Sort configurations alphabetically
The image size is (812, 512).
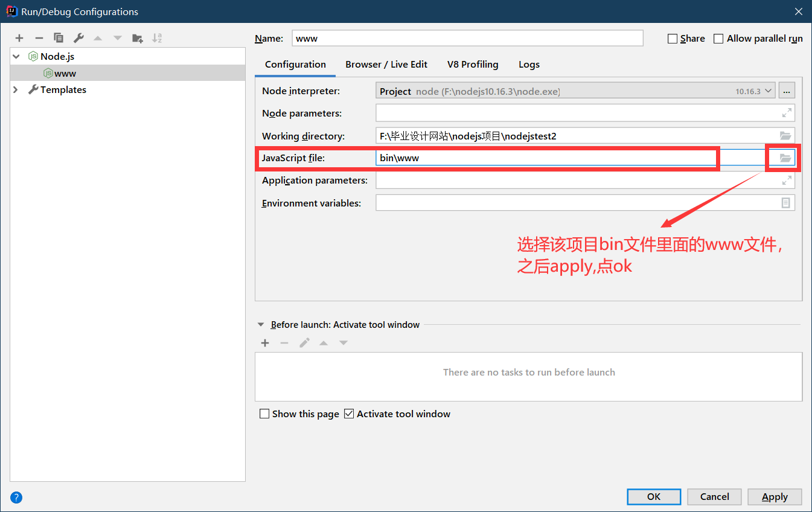pos(157,37)
